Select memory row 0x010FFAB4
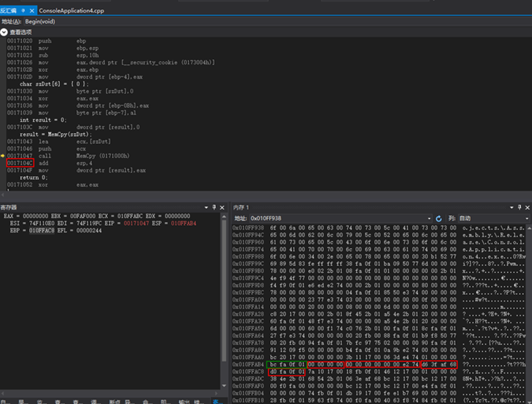 (x=379, y=365)
